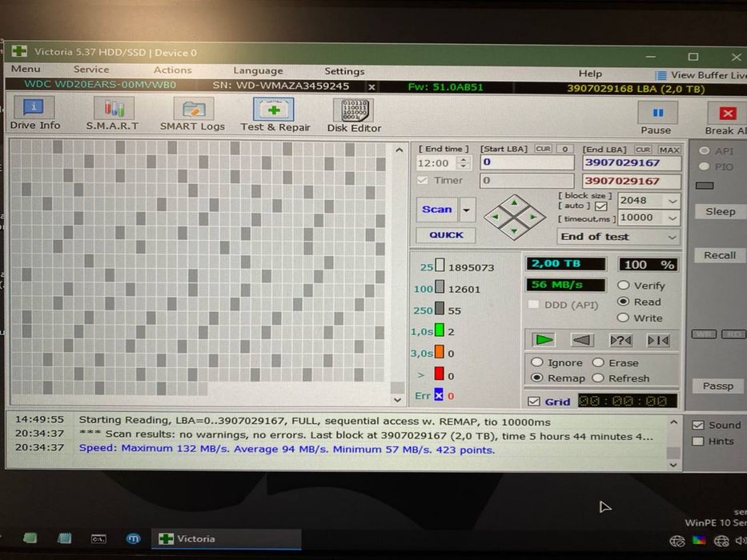Click Victoria in the Windows taskbar
The height and width of the screenshot is (560, 747).
click(227, 538)
